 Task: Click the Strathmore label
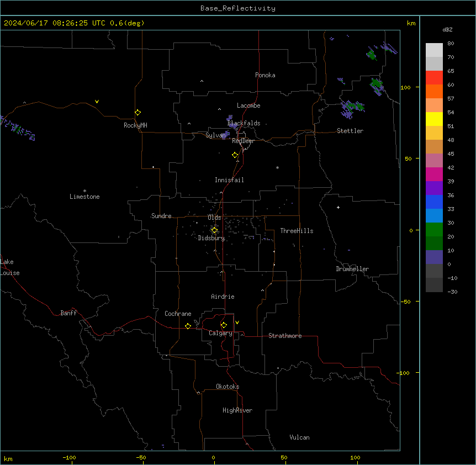285,336
